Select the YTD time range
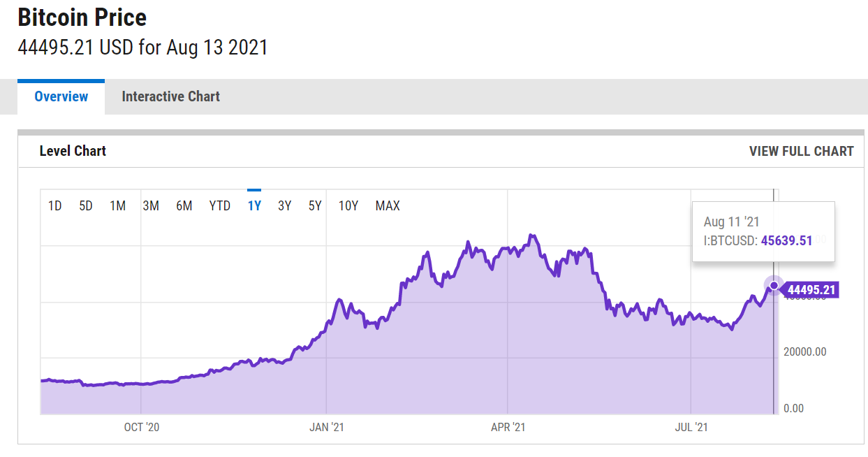 (220, 205)
